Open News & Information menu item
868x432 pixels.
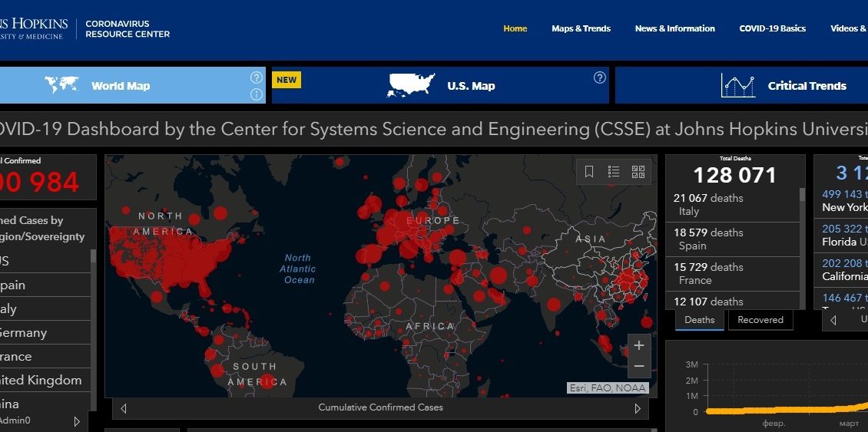pyautogui.click(x=674, y=28)
